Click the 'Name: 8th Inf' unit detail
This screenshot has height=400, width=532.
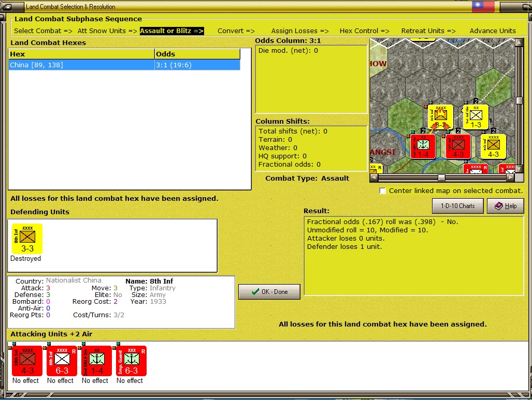point(149,281)
